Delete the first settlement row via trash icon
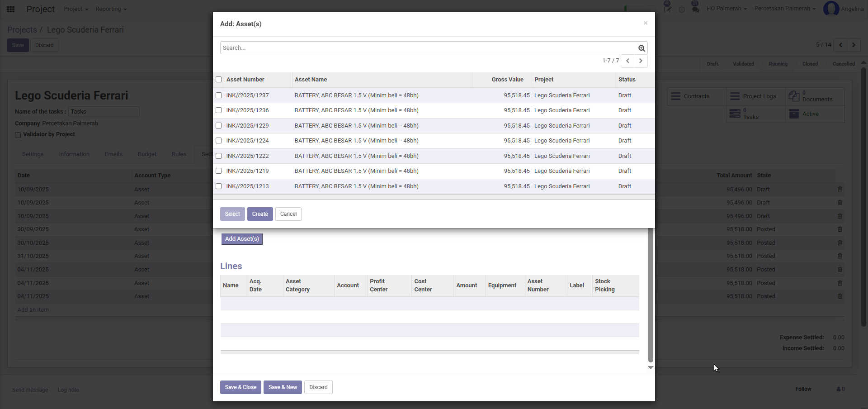The image size is (868, 409). [840, 190]
